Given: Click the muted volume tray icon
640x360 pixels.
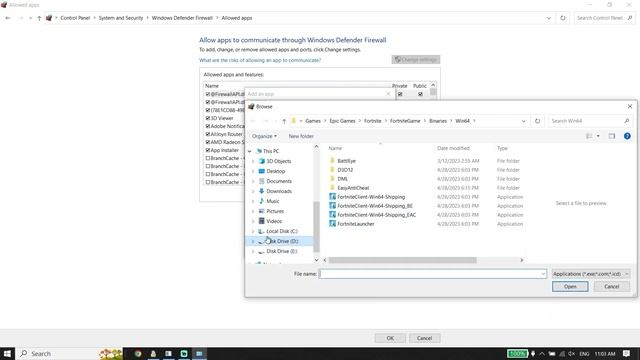Looking at the screenshot, I should click(x=572, y=353).
